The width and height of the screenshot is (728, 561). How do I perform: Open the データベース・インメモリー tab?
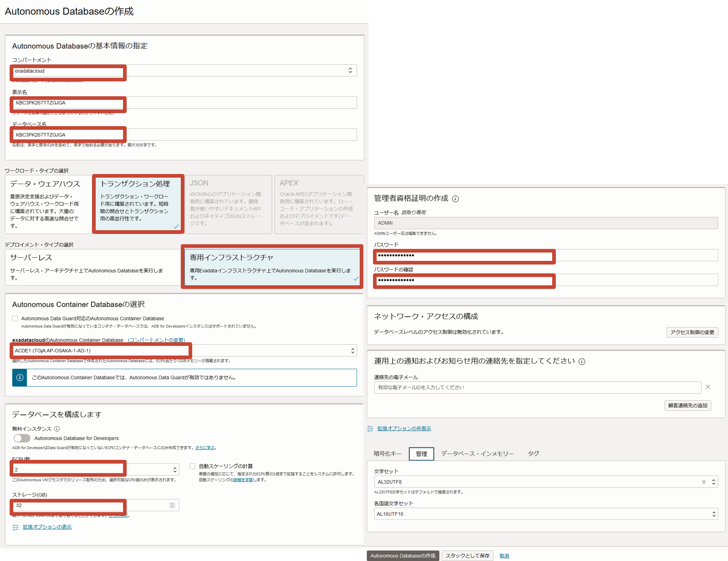tap(477, 454)
